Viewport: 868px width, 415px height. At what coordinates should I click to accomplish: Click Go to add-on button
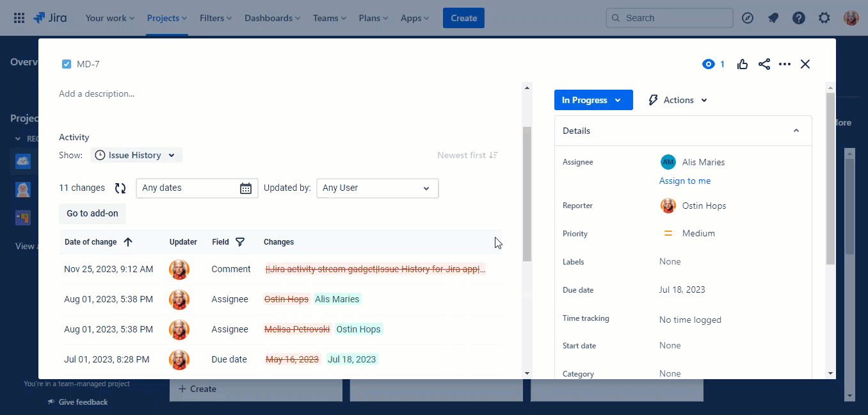[92, 213]
